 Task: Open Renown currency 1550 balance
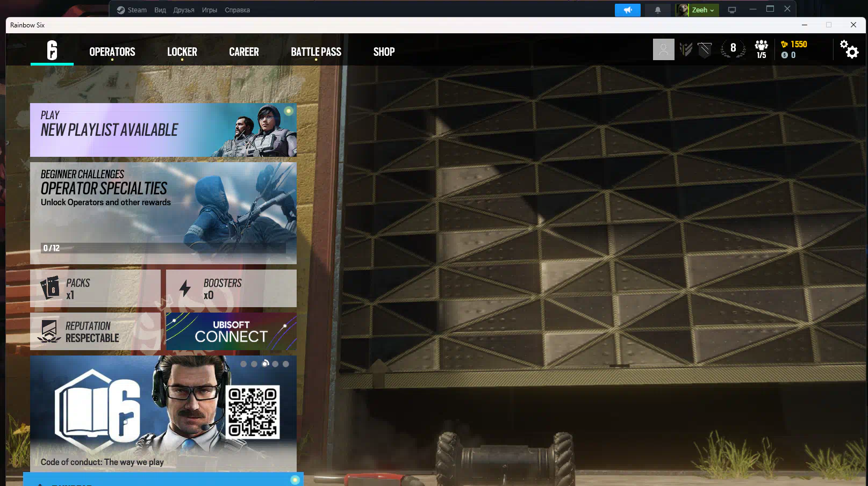[x=794, y=44]
